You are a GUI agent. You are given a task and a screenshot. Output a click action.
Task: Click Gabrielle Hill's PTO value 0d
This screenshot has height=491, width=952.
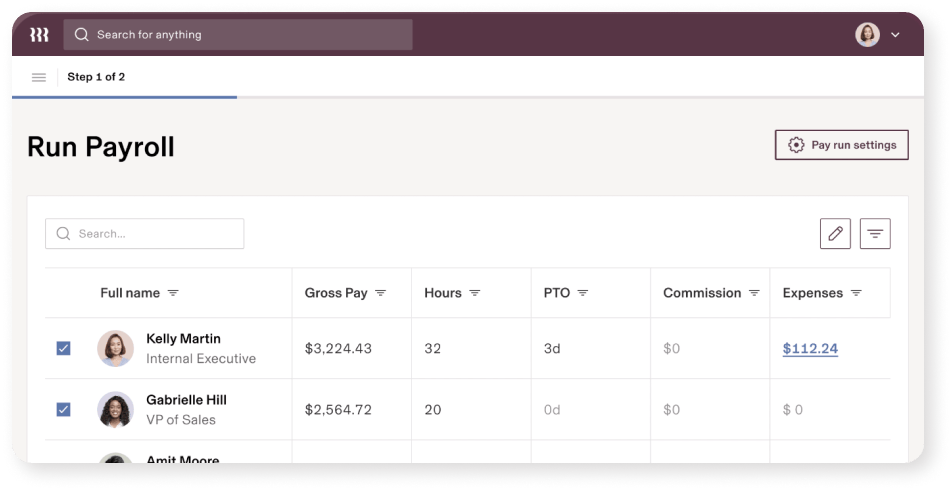[x=552, y=410]
